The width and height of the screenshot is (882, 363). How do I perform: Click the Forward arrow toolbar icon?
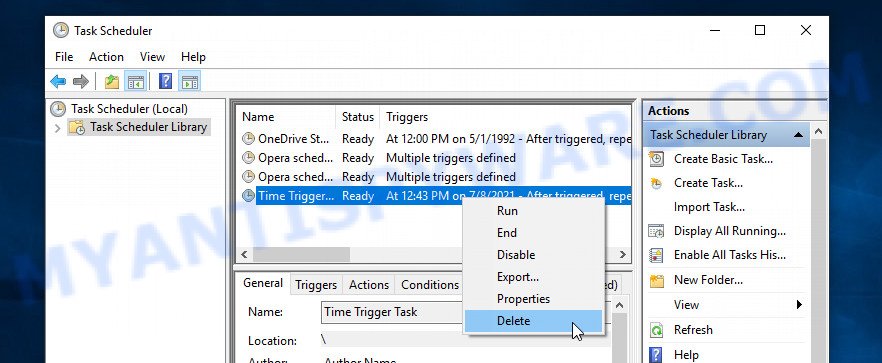(81, 82)
